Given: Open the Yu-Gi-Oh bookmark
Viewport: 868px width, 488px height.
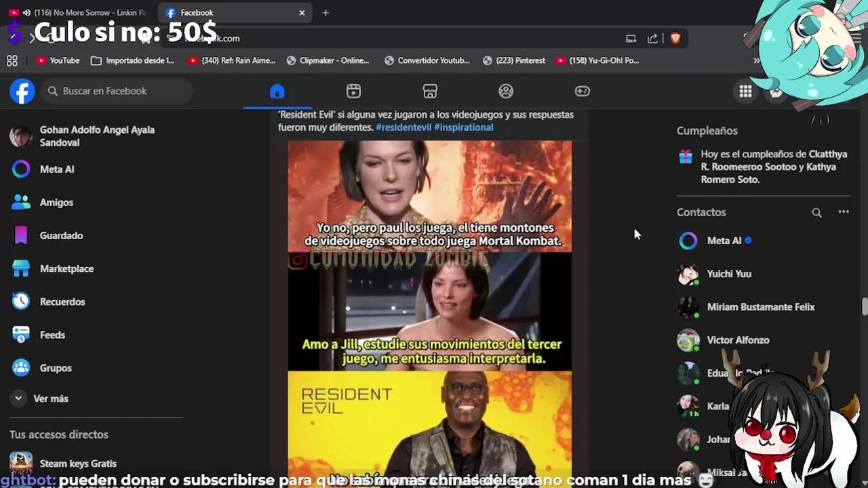Looking at the screenshot, I should (597, 60).
